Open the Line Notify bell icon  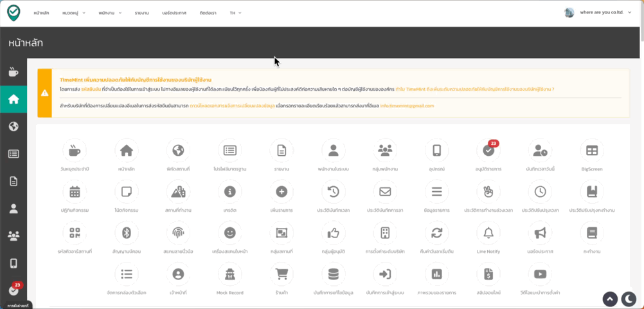point(488,233)
